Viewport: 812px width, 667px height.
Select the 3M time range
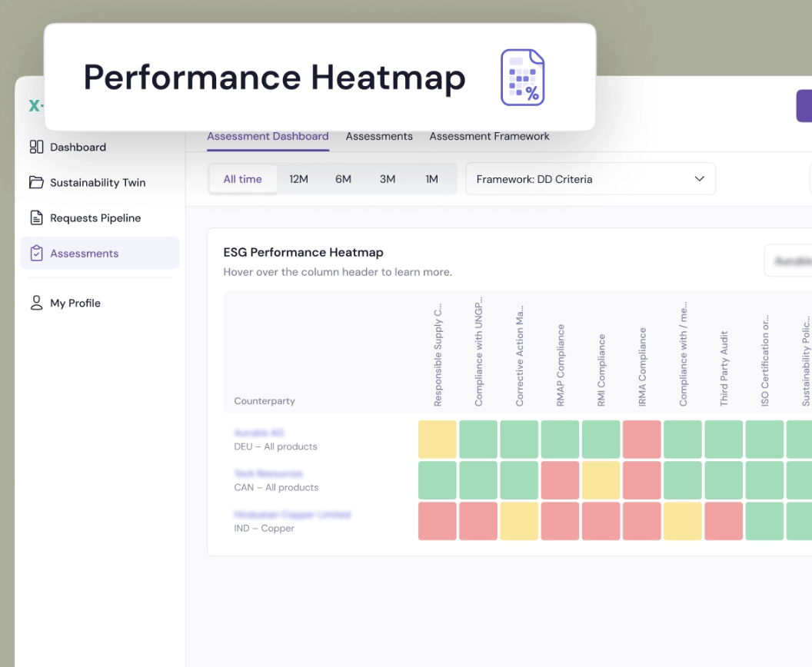tap(388, 179)
